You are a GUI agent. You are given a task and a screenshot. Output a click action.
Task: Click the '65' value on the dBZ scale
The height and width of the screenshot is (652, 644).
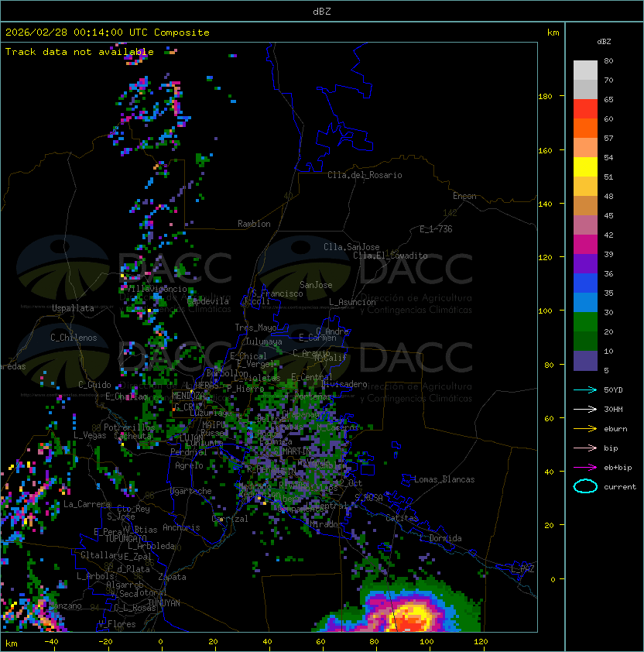coord(608,99)
